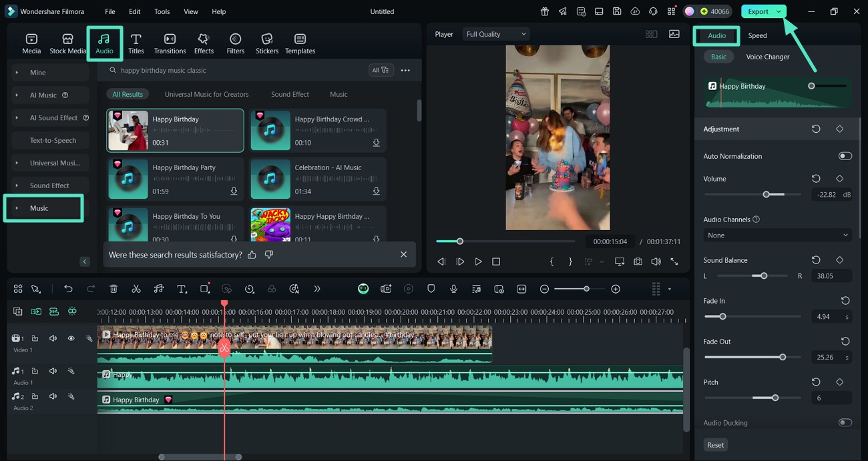Add text with the timeline text tool
Image resolution: width=868 pixels, height=461 pixels.
[x=182, y=289]
